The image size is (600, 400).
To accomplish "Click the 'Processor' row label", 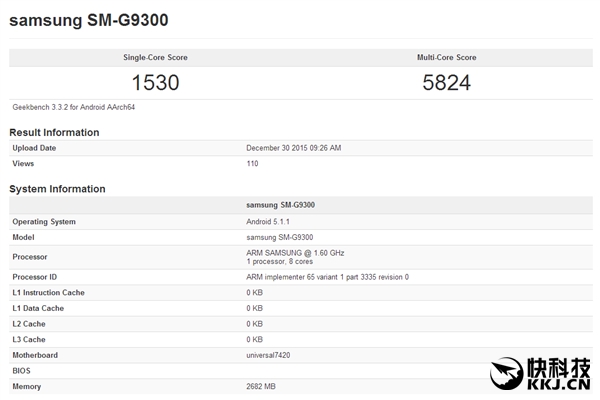I will click(30, 257).
